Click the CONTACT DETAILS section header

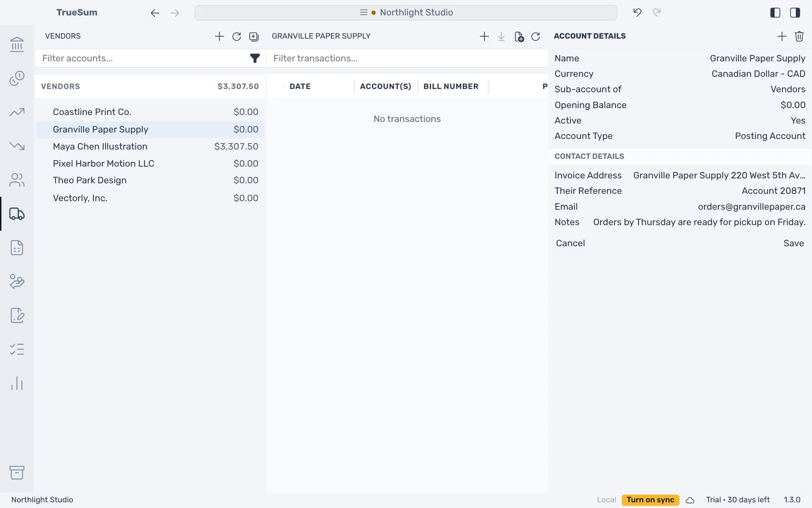tap(589, 156)
